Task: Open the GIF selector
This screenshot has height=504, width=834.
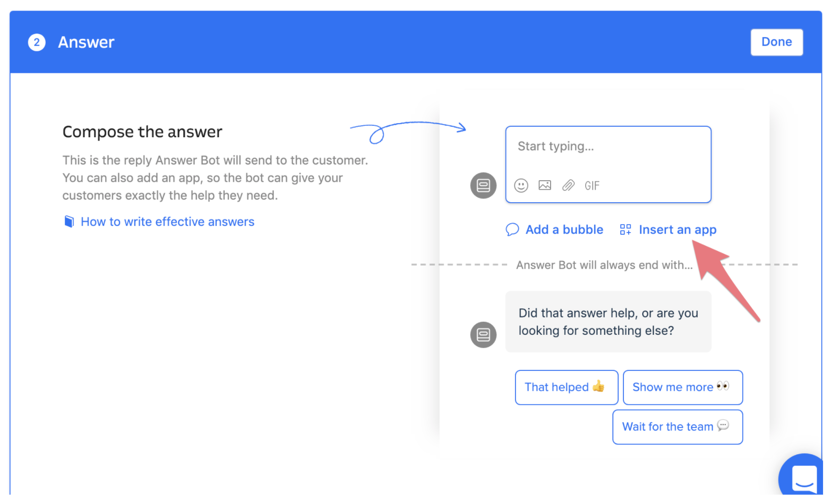Action: (x=592, y=186)
